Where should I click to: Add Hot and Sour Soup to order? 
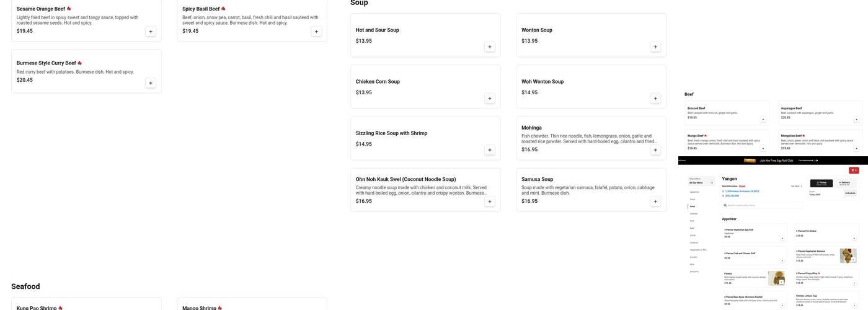point(490,47)
